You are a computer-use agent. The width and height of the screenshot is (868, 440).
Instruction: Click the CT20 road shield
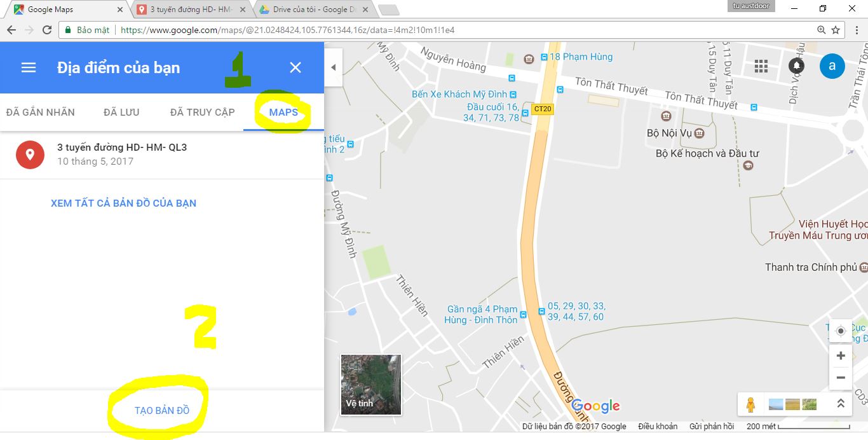click(x=543, y=109)
